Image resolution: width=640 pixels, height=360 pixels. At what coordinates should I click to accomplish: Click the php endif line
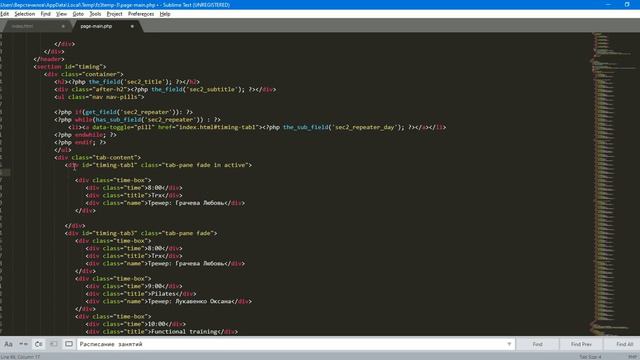80,142
